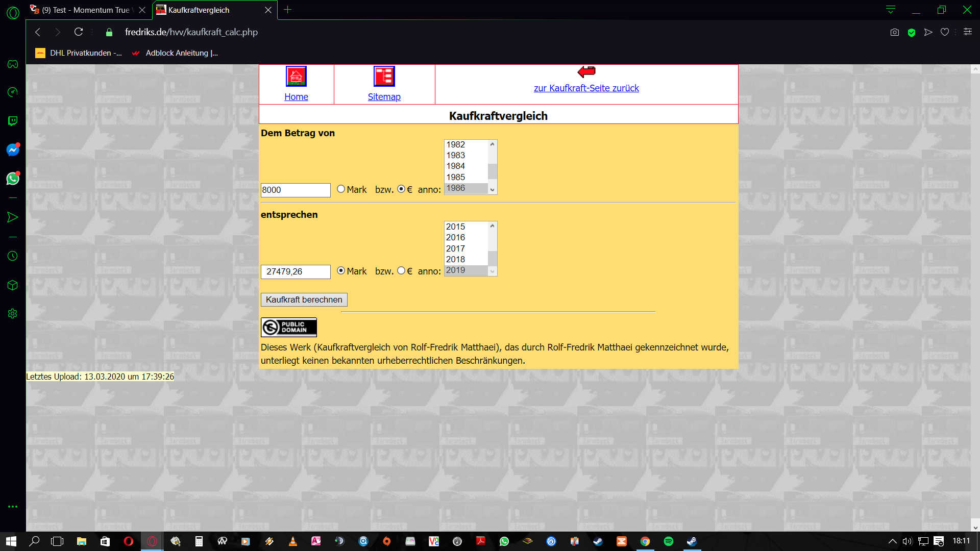Image resolution: width=980 pixels, height=551 pixels.
Task: Click the Kaufkraft berechnen button
Action: 304,299
